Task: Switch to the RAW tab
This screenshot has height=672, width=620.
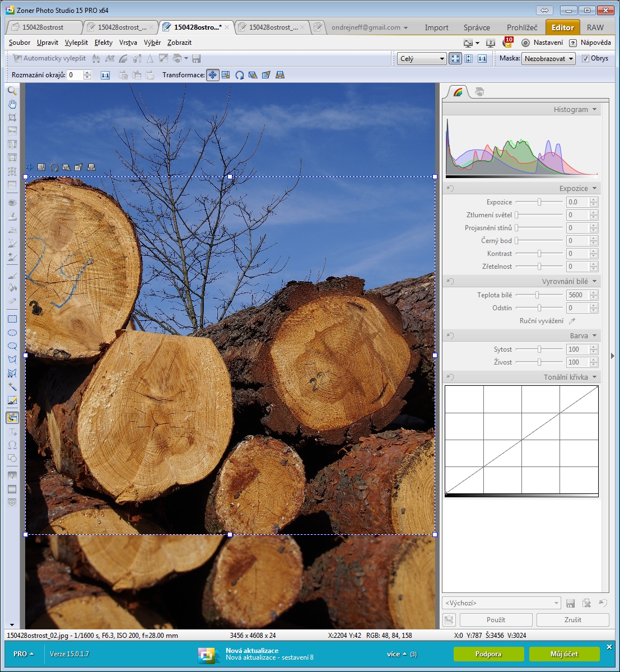Action: click(x=595, y=27)
